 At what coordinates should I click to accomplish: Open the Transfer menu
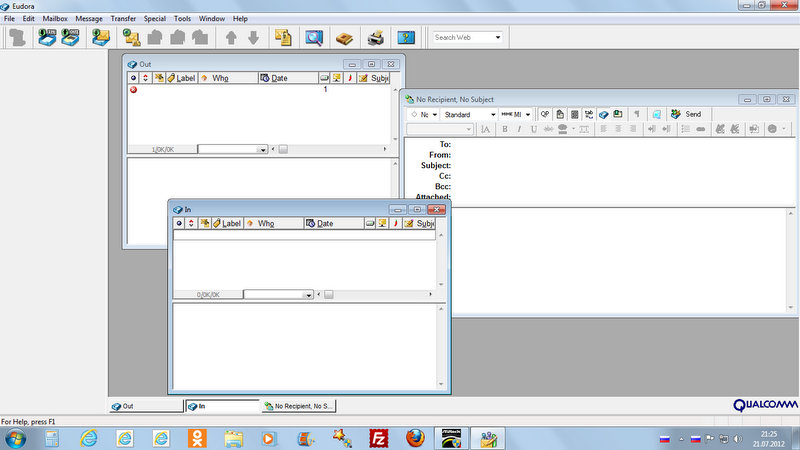[123, 18]
